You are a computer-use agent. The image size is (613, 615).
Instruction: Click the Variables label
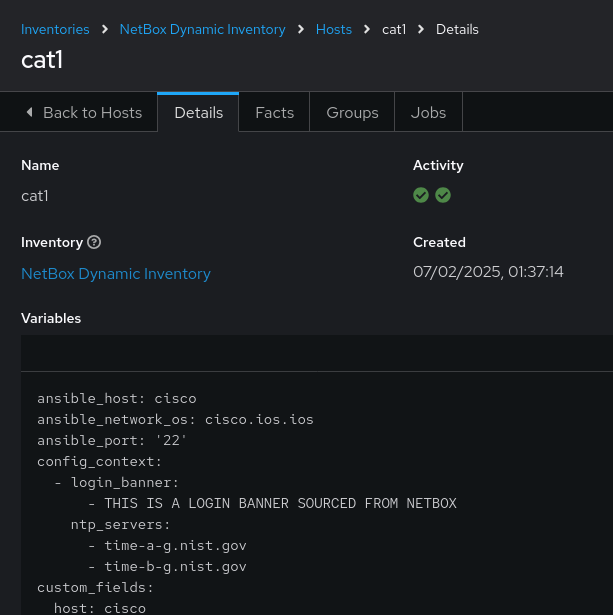point(51,318)
